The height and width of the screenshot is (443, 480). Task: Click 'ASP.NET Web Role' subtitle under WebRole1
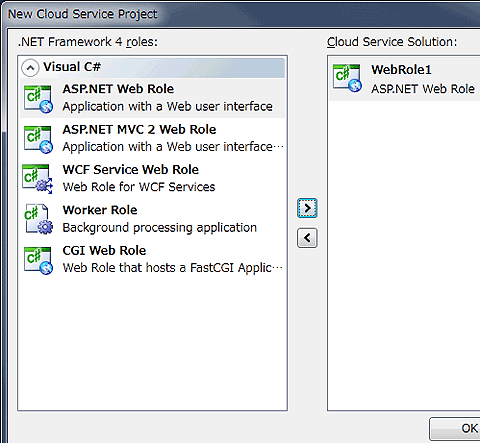[x=423, y=89]
